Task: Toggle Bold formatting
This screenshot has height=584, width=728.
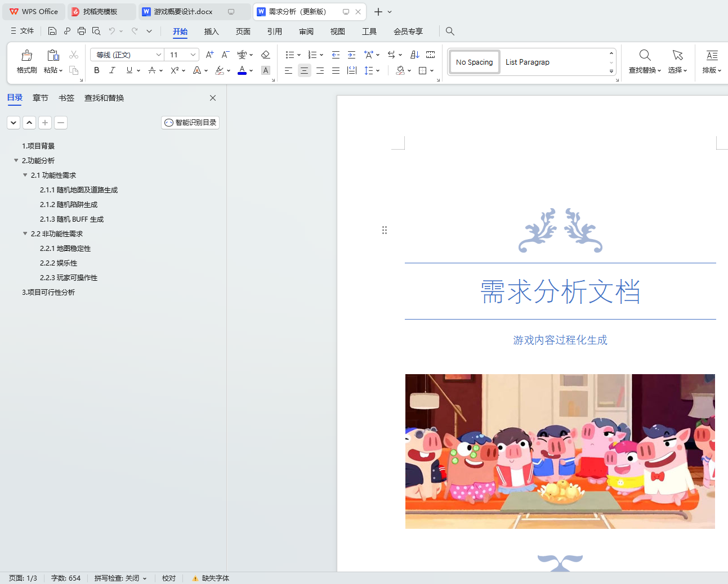Action: (97, 70)
